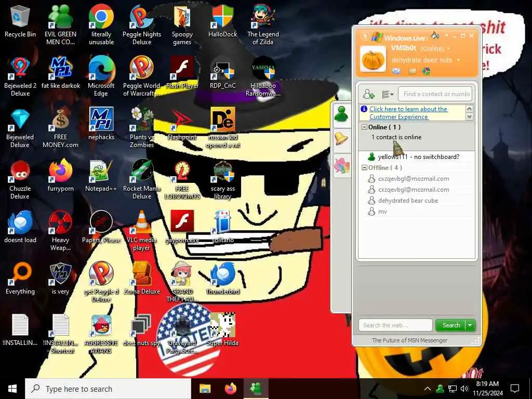Open the email inbox envelope icon in Messenger
The width and height of the screenshot is (532, 399).
tap(396, 71)
